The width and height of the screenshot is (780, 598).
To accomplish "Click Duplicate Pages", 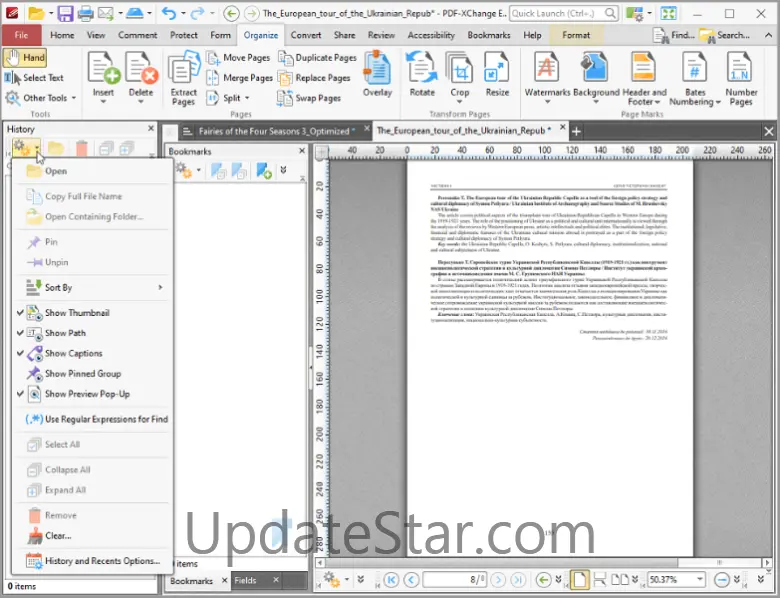I will (x=317, y=58).
